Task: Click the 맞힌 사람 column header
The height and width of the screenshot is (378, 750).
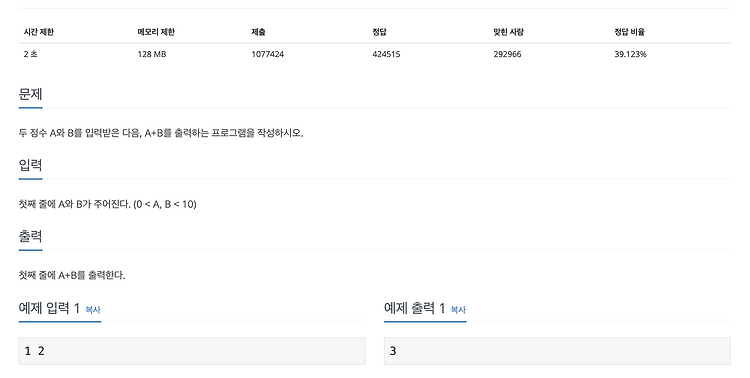Action: (508, 32)
